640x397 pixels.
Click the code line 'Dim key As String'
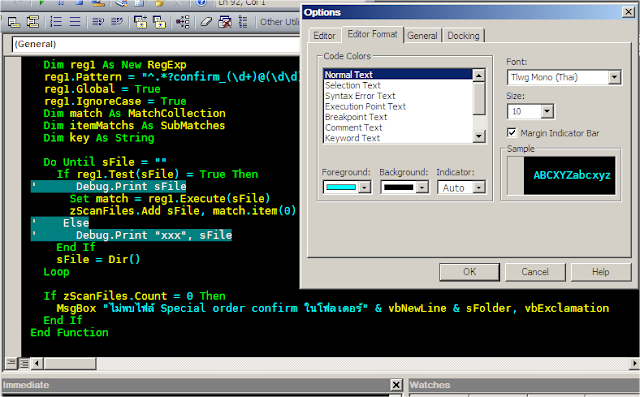click(x=99, y=138)
